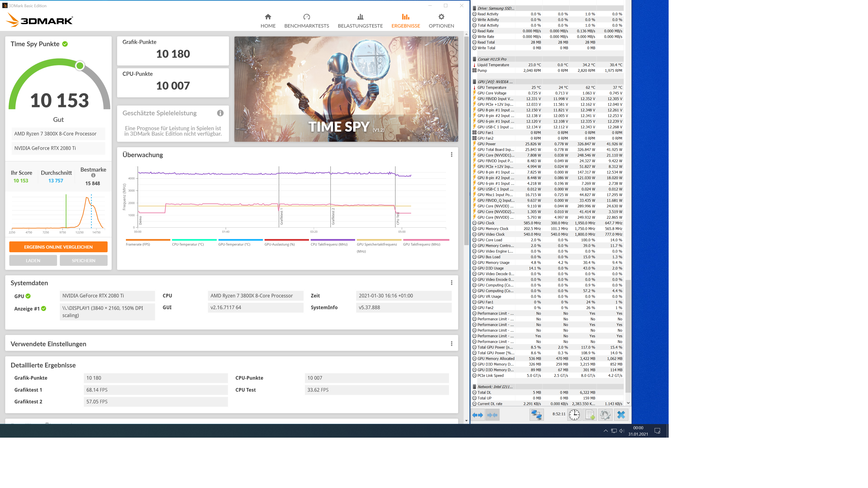Click the network icon in the system tray

[614, 431]
